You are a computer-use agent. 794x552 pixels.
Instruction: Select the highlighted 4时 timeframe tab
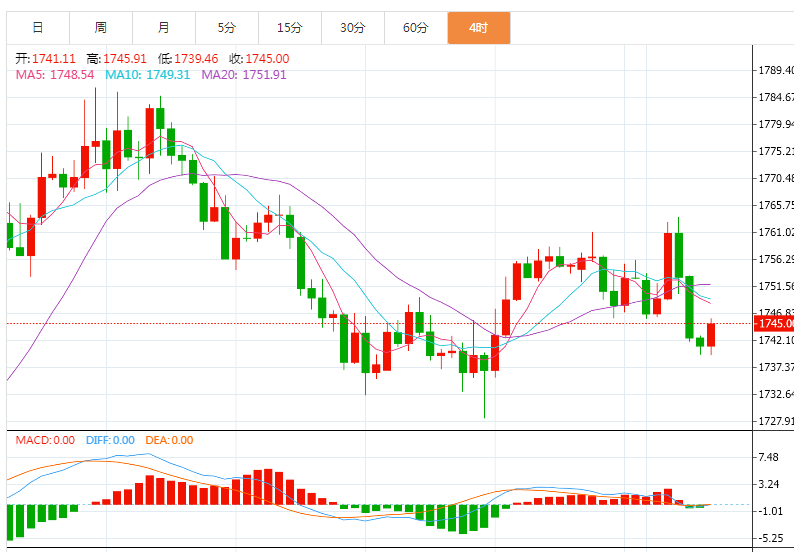click(x=479, y=28)
